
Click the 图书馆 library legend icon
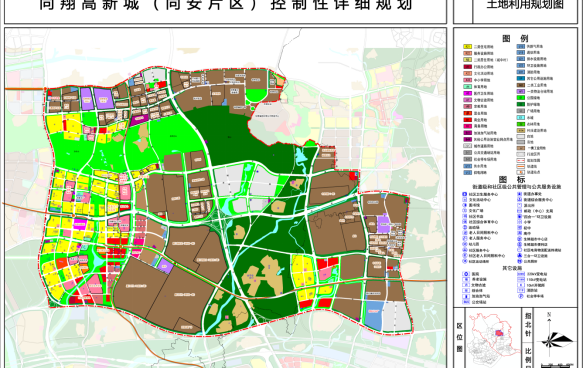click(x=464, y=205)
